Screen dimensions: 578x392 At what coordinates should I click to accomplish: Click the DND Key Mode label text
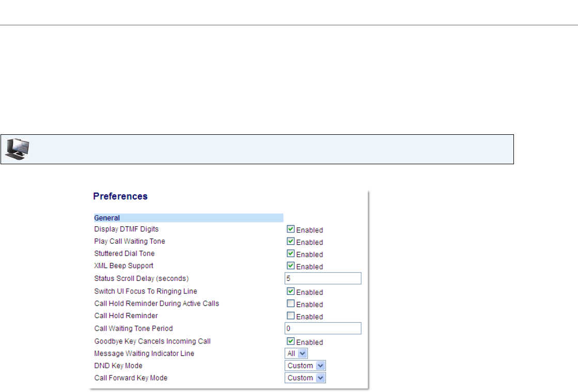118,366
